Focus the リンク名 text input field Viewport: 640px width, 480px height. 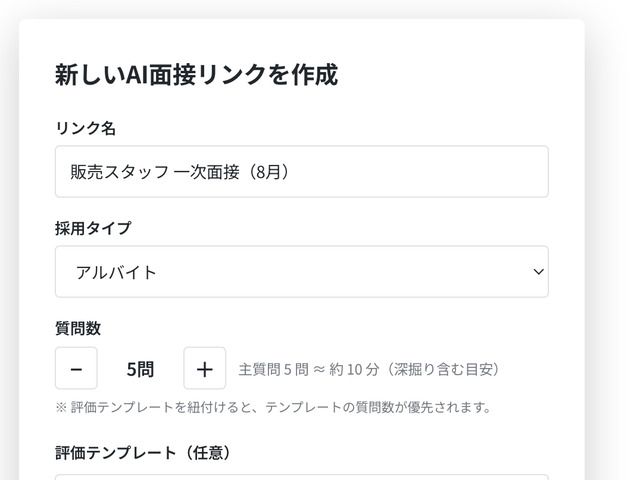point(302,171)
